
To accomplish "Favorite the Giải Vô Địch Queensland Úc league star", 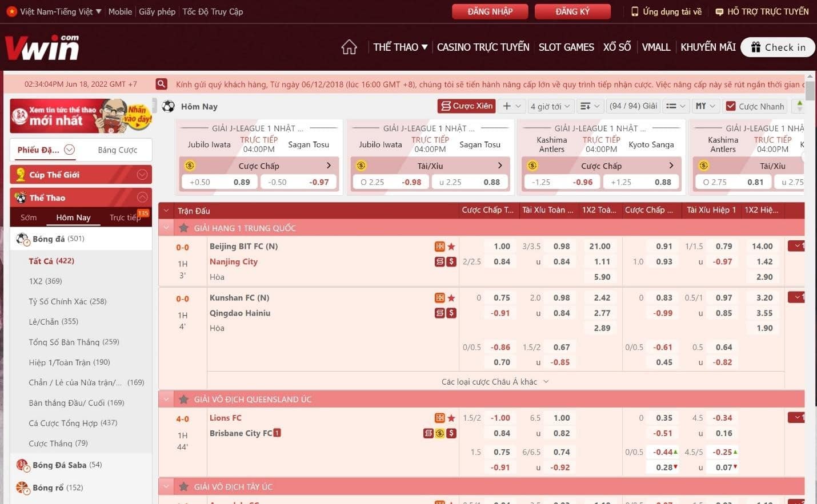I will 184,400.
